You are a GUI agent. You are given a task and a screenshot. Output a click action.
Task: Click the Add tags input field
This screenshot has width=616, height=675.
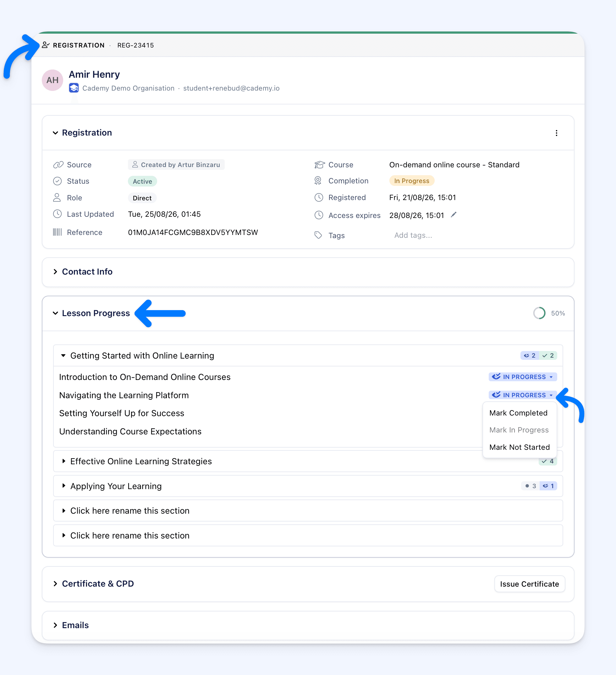click(x=413, y=235)
